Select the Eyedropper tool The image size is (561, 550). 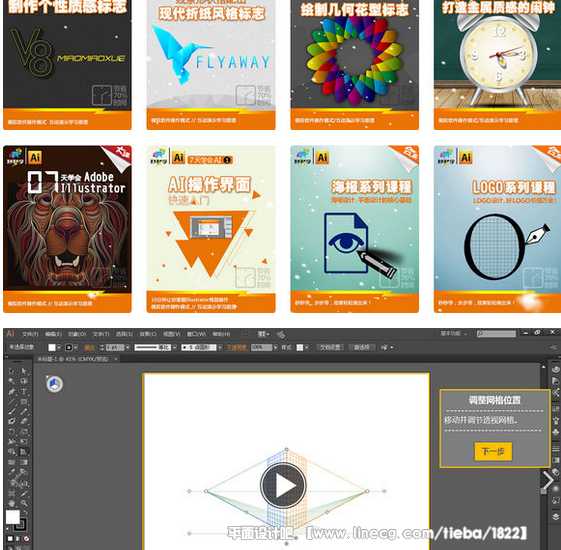coord(11,472)
